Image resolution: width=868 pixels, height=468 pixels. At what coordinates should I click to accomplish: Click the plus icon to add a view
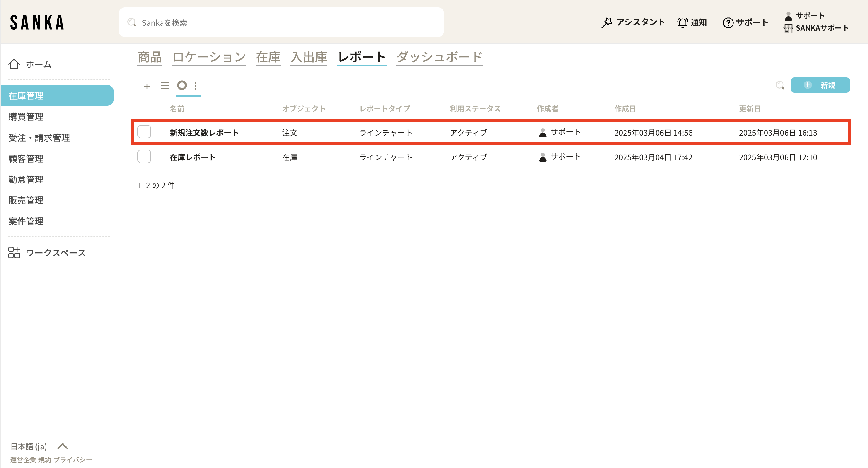(147, 86)
